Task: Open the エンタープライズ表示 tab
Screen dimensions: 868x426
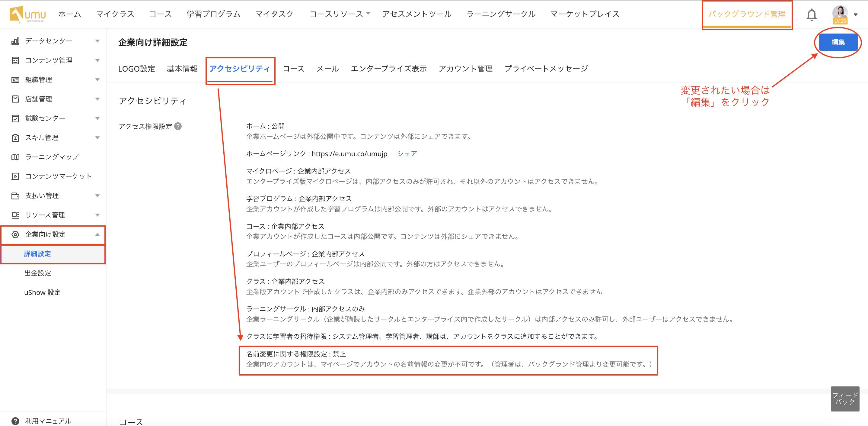Action: tap(388, 69)
